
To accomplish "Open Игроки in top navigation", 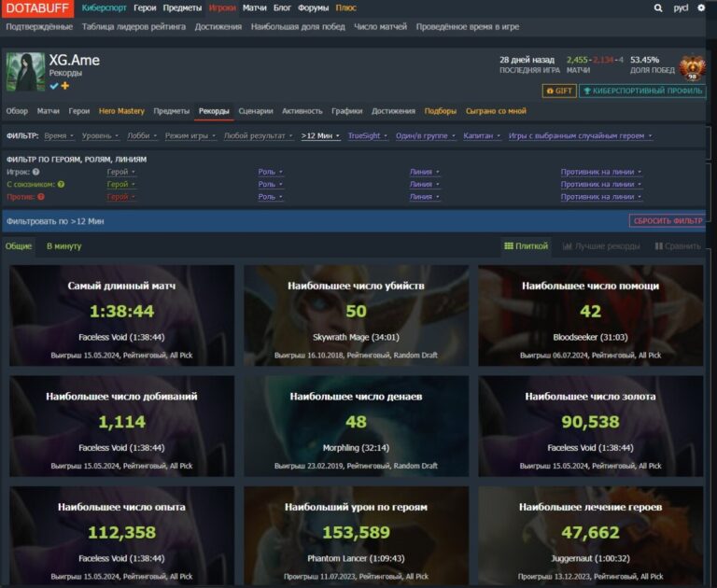I will 222,7.
